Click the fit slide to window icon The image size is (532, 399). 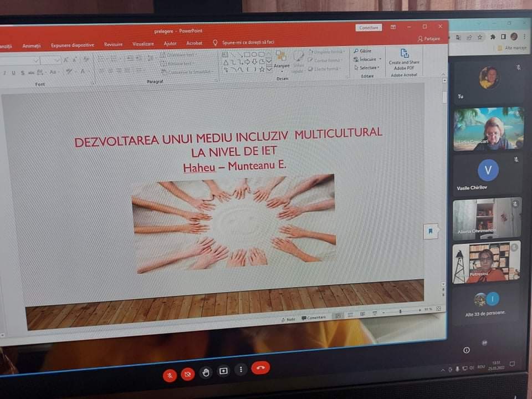439,309
